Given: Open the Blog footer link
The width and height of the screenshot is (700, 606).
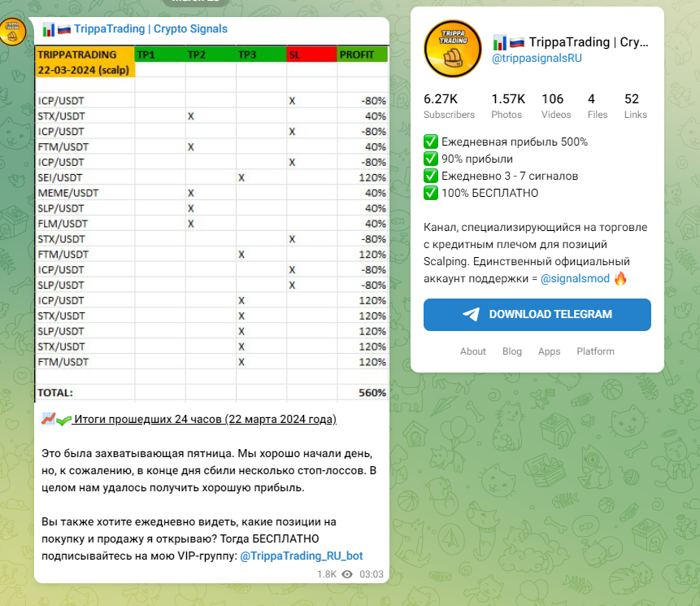Looking at the screenshot, I should (x=512, y=351).
